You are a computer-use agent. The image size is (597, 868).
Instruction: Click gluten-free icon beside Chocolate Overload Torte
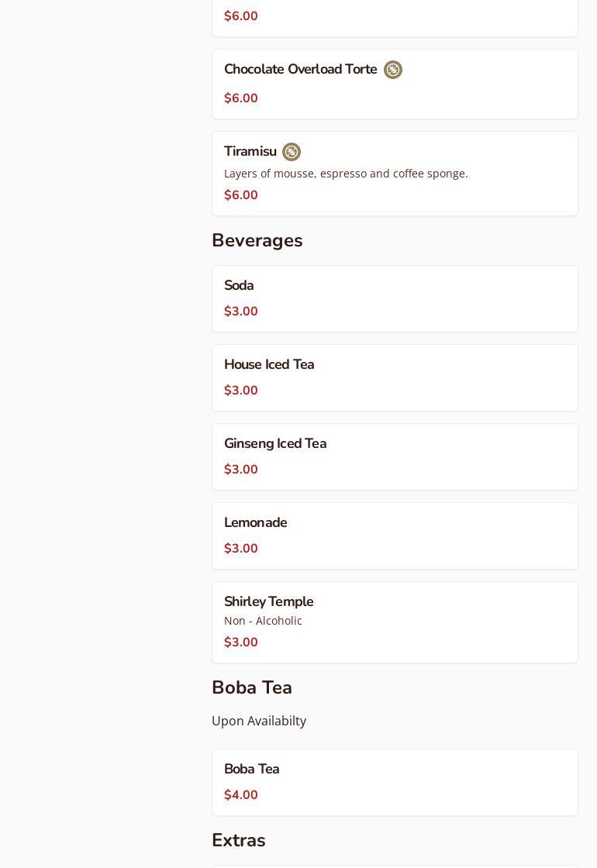393,70
